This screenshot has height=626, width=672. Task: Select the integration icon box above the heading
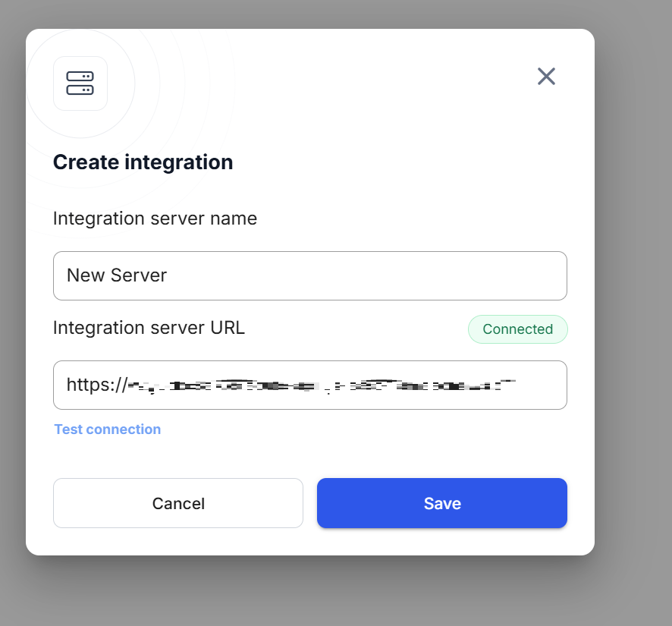click(80, 83)
